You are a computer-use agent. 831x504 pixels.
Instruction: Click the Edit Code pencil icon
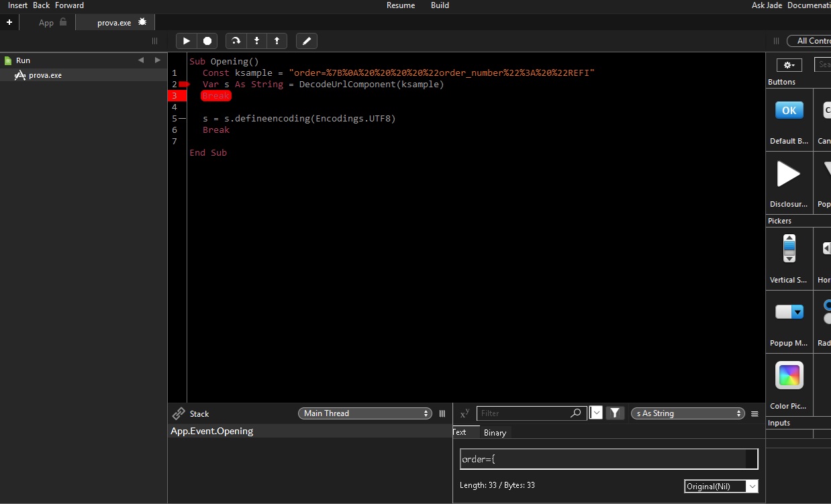307,41
